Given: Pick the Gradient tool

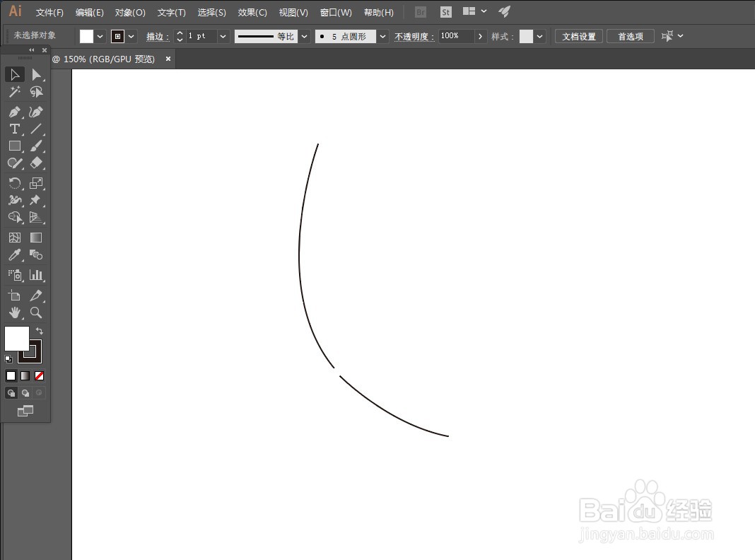Looking at the screenshot, I should pos(36,238).
